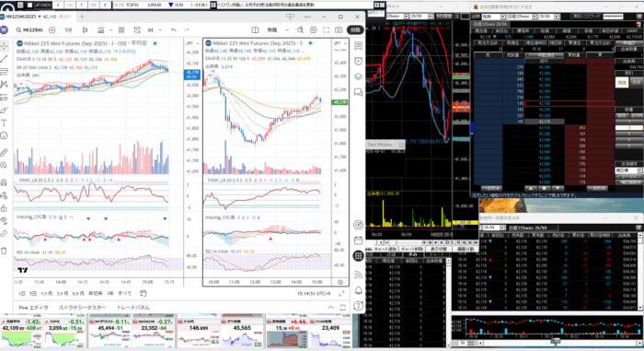Screen dimensions: 644x351
Task: Open the indicators chart icon in toolbar
Action: click(100, 30)
